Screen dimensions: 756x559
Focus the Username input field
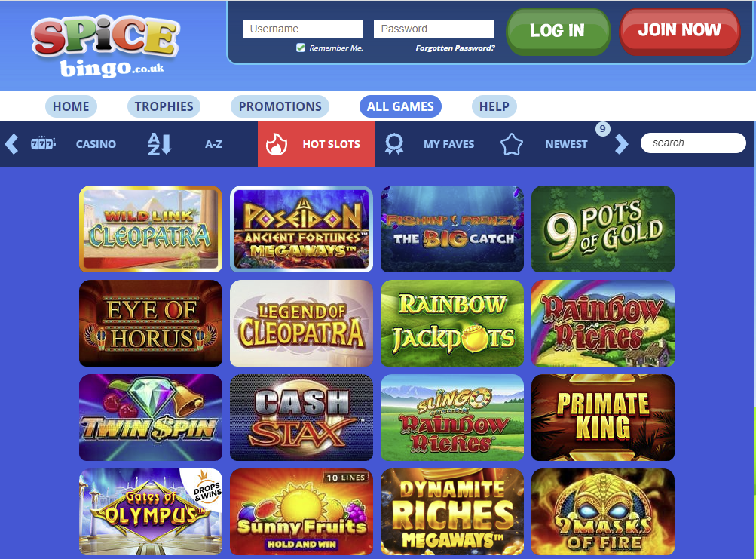tap(303, 29)
